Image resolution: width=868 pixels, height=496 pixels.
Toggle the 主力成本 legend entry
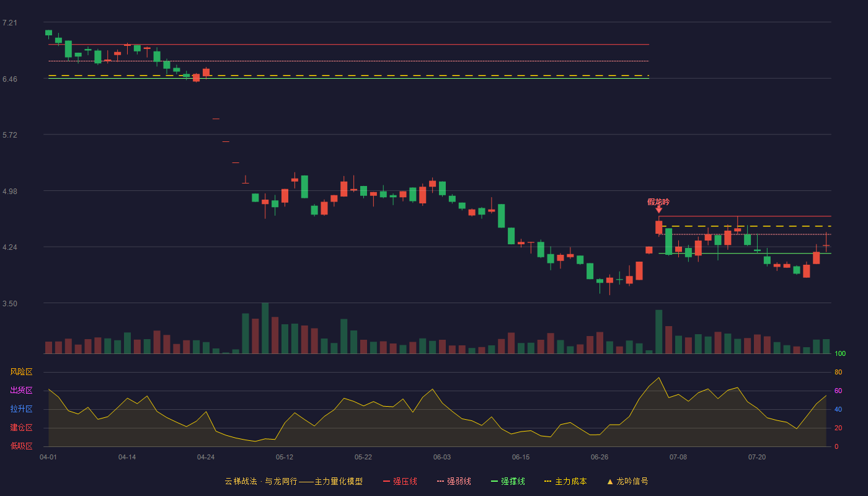565,481
